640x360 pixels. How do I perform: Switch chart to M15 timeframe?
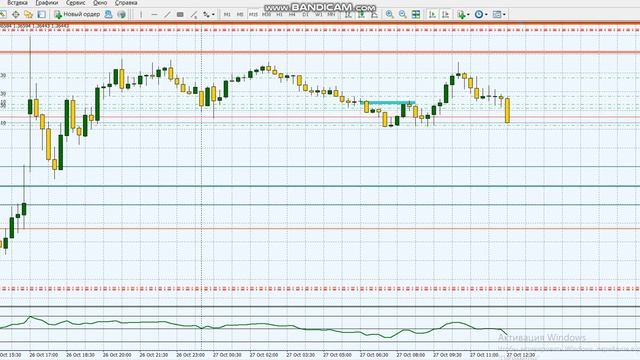(x=253, y=14)
